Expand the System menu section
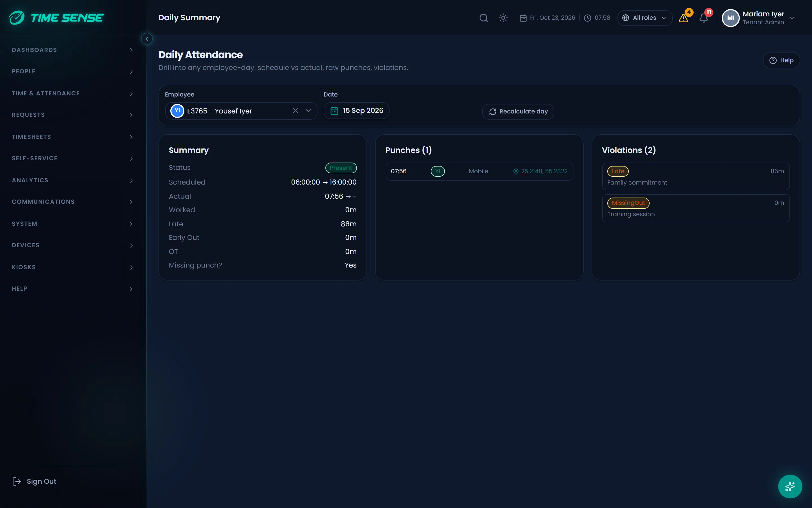812x508 pixels. (73, 224)
